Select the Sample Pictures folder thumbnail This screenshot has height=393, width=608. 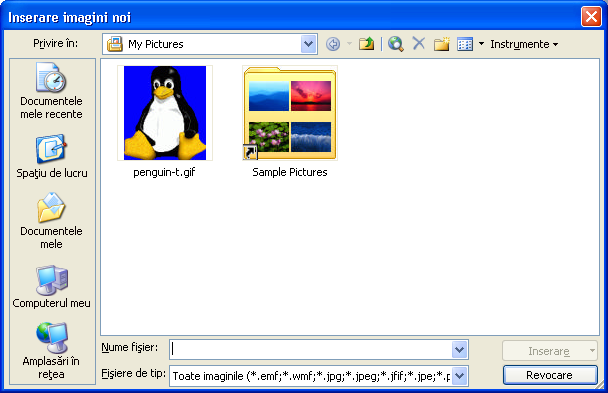click(290, 113)
